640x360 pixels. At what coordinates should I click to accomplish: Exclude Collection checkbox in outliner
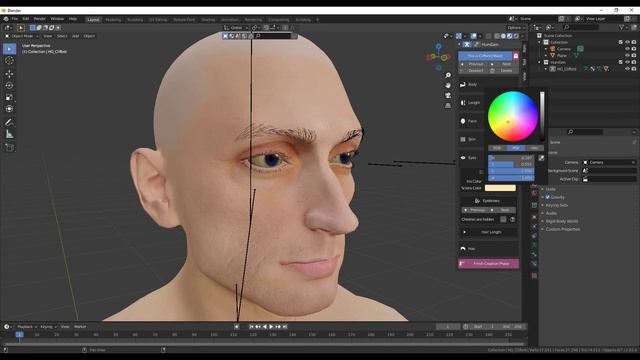click(x=621, y=42)
